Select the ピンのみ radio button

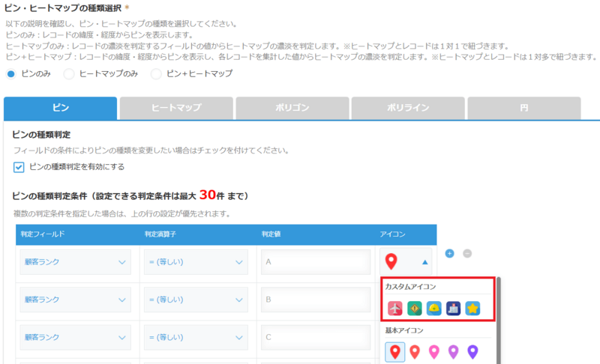tap(10, 73)
